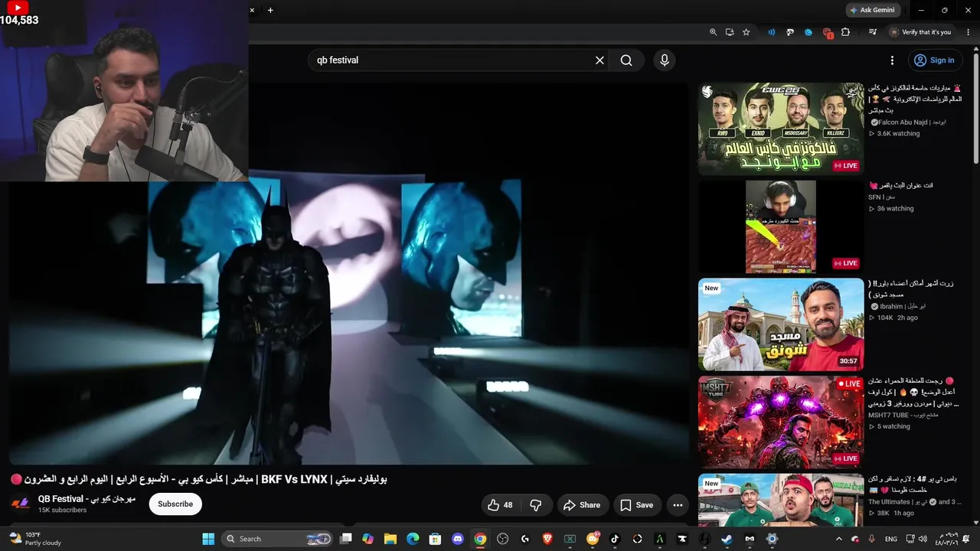
Task: Launch Copilot from the taskbar
Action: 367,539
